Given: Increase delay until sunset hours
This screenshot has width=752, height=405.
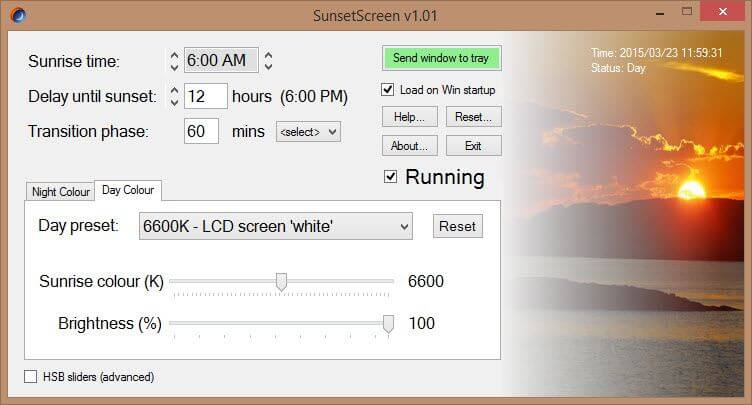Looking at the screenshot, I should point(174,91).
